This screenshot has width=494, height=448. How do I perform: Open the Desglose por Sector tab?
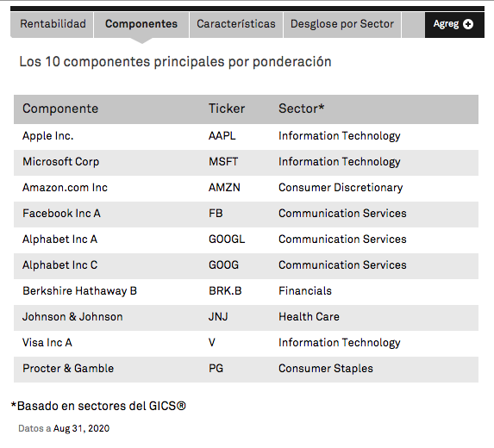(x=342, y=25)
